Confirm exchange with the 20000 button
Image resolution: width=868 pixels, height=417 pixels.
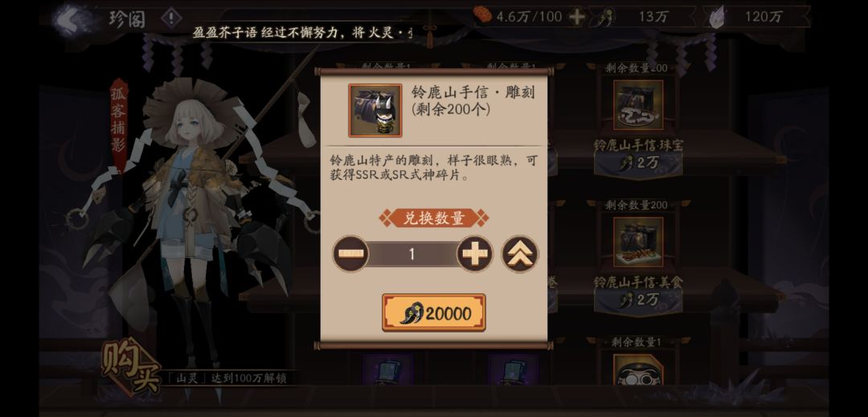click(x=434, y=313)
